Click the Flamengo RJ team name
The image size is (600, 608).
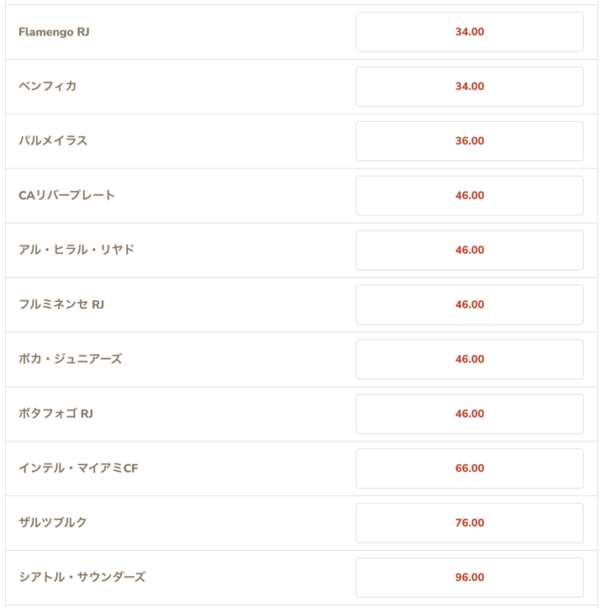pyautogui.click(x=54, y=32)
